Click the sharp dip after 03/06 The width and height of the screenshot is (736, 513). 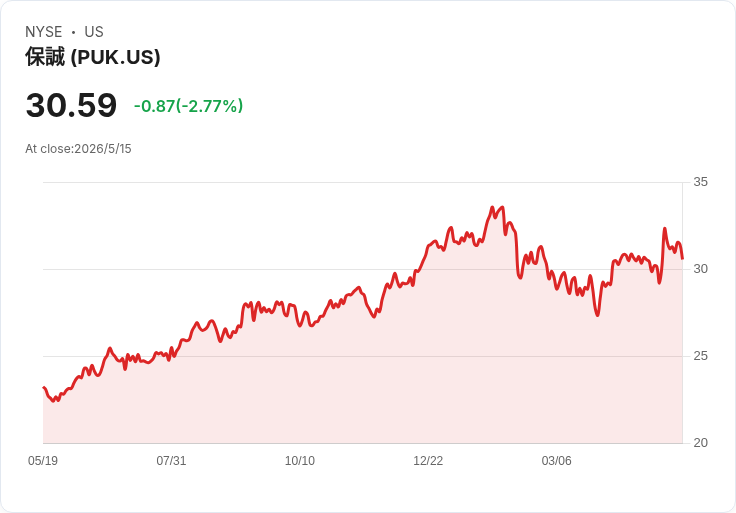(x=598, y=314)
